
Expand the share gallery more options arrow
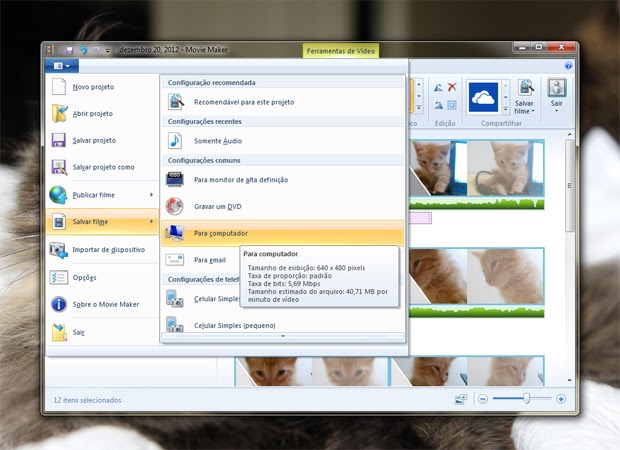pyautogui.click(x=505, y=108)
